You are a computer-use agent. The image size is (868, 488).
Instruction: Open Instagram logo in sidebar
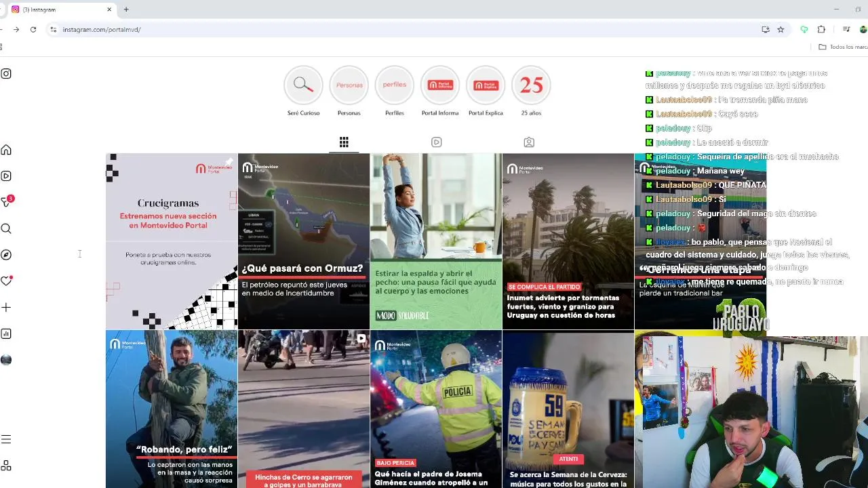[x=6, y=73]
